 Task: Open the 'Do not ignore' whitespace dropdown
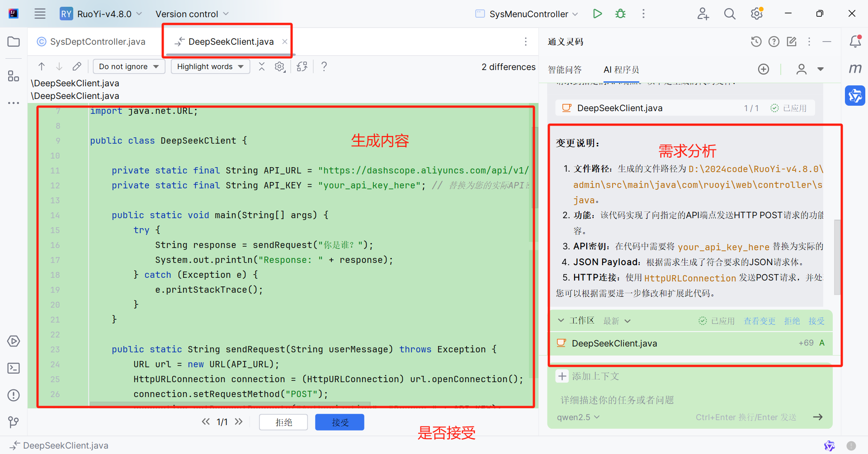coord(129,66)
